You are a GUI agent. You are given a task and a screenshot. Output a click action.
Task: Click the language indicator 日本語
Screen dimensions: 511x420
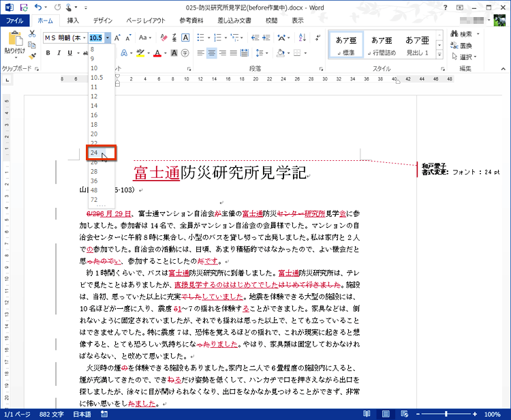click(82, 415)
